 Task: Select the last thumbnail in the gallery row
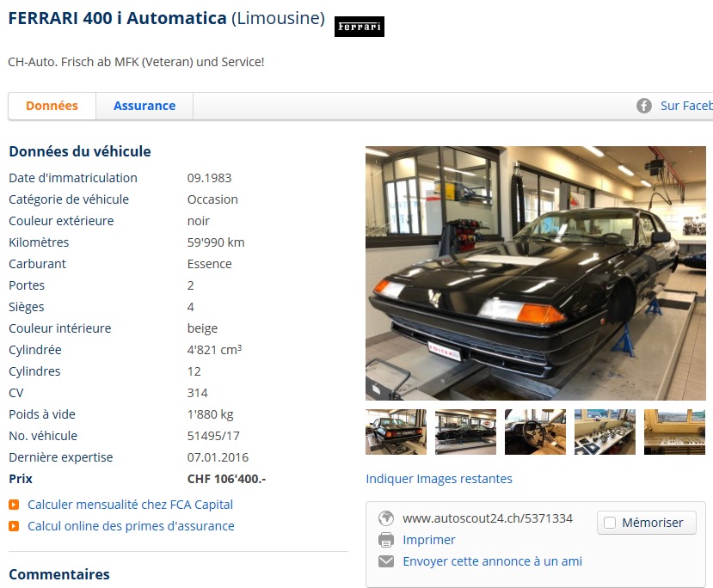[675, 432]
